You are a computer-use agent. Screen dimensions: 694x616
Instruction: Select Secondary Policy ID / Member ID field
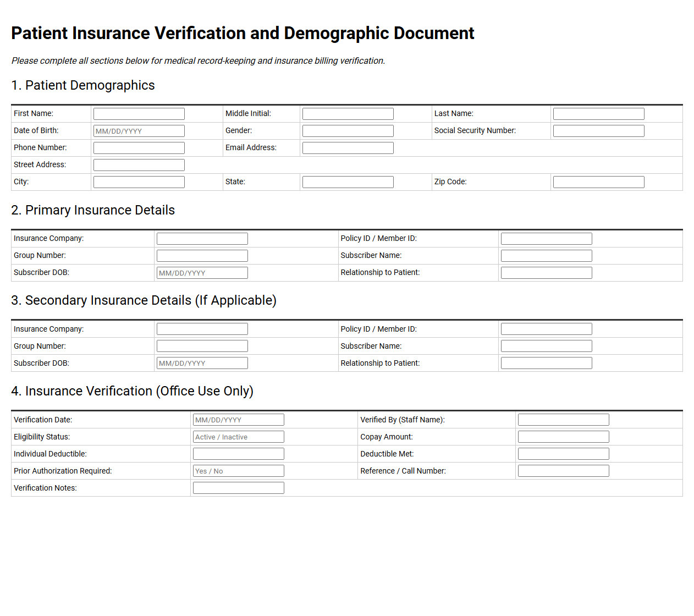[x=547, y=329]
